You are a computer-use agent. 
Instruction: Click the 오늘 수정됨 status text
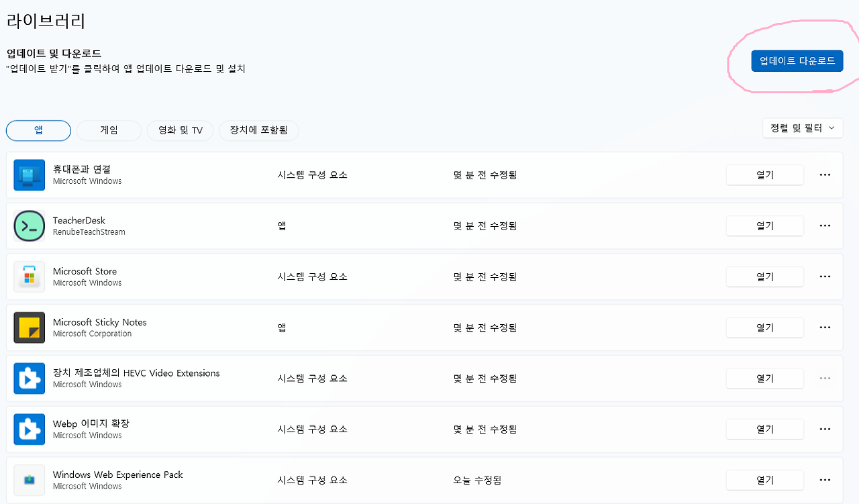477,481
